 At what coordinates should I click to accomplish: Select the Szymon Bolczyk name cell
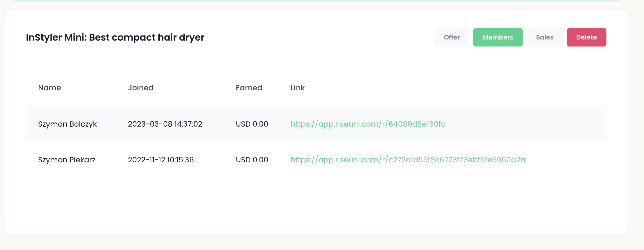67,124
